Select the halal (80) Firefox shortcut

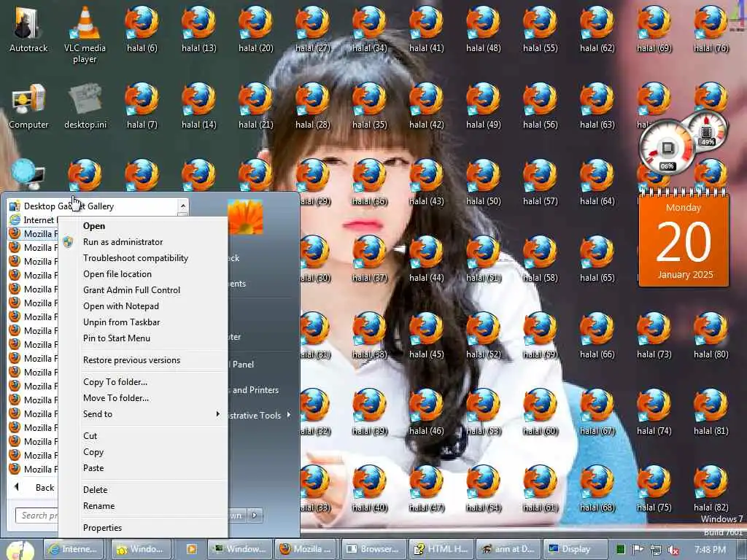click(711, 335)
